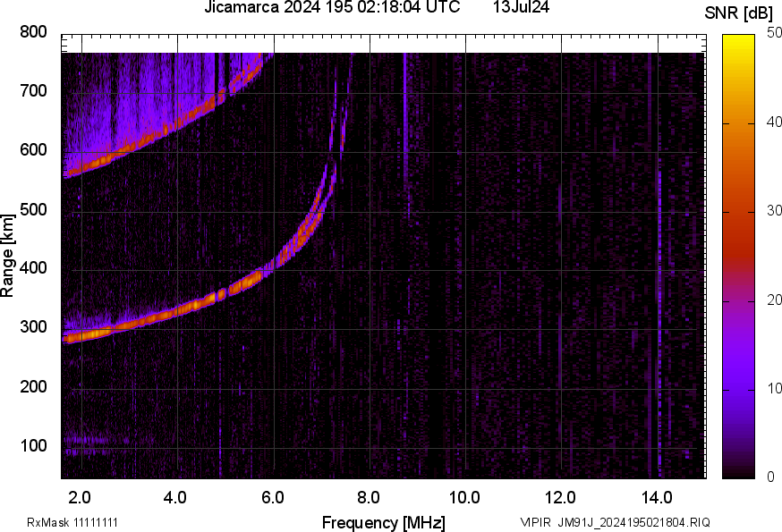
Task: Click the date label "13Jul24"
Action: 521,7
